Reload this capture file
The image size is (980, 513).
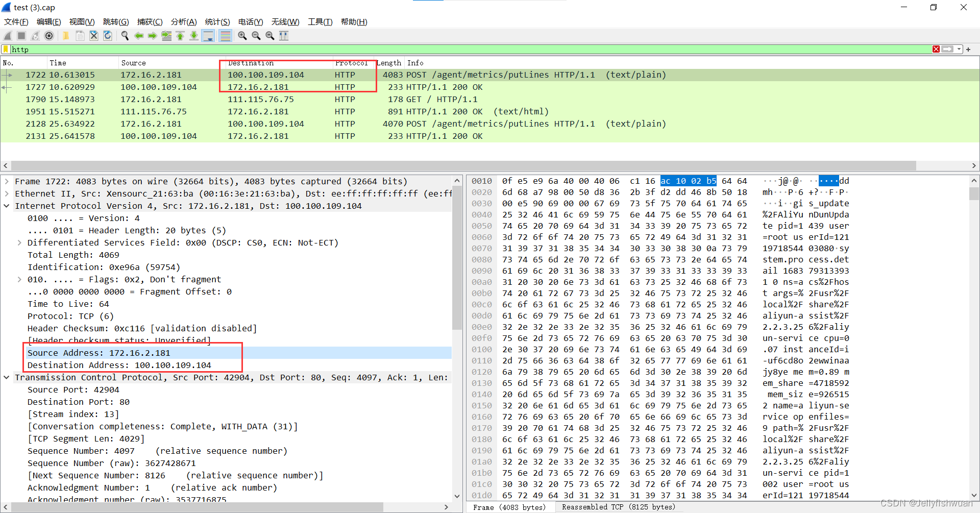108,36
